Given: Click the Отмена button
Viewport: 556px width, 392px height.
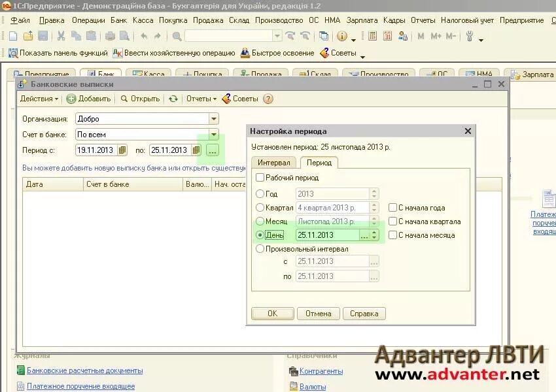Looking at the screenshot, I should pyautogui.click(x=318, y=314).
